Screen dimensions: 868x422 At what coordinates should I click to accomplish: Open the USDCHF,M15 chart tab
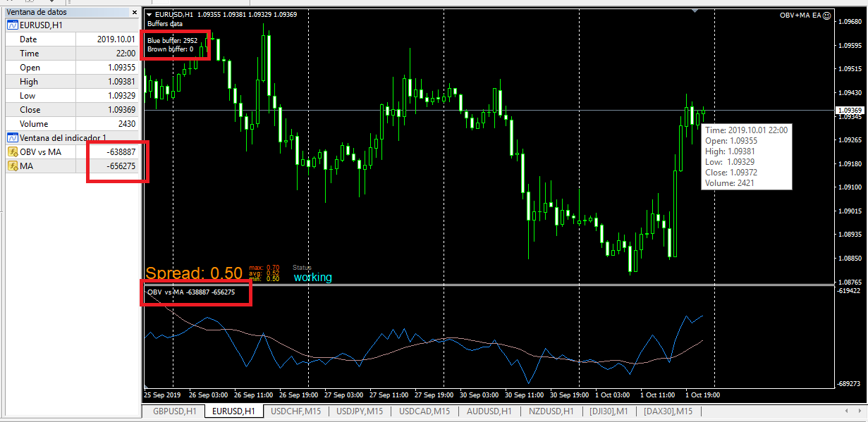296,411
